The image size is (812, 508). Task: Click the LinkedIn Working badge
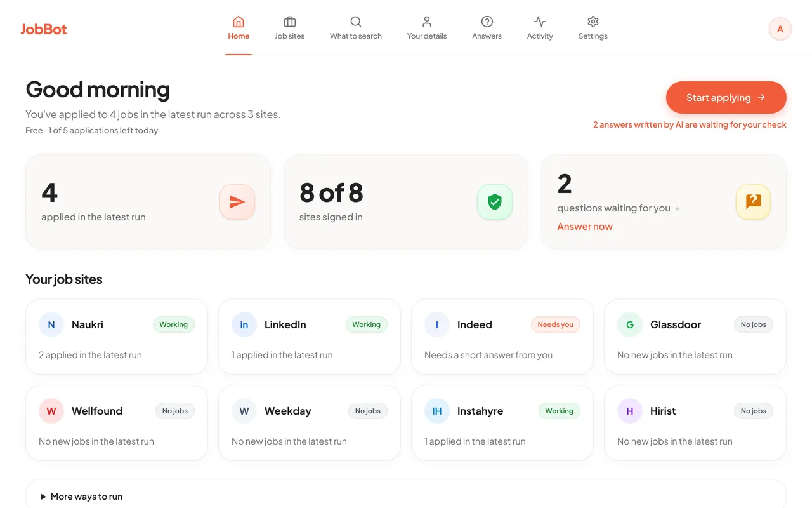point(366,324)
